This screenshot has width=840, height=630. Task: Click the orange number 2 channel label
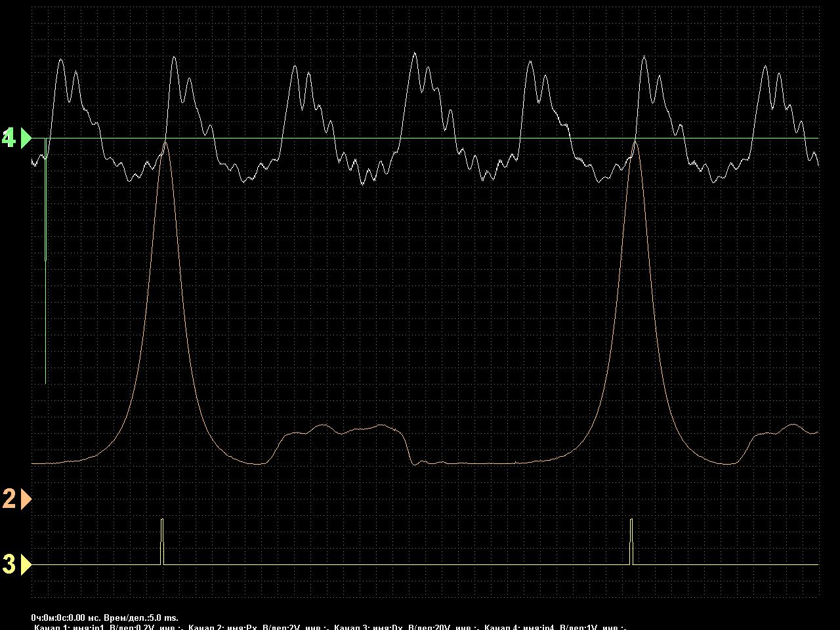9,499
